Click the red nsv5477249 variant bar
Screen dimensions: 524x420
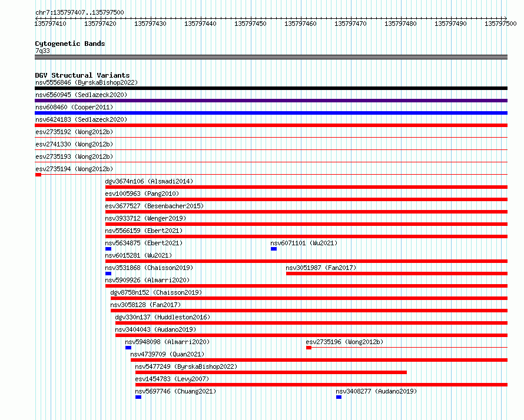271,372
